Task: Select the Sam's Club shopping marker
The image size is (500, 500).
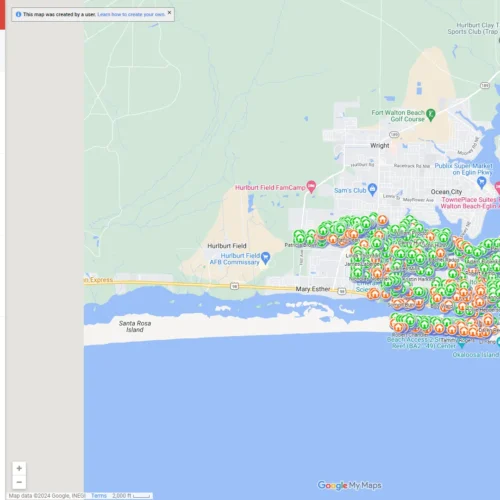Action: [372, 189]
